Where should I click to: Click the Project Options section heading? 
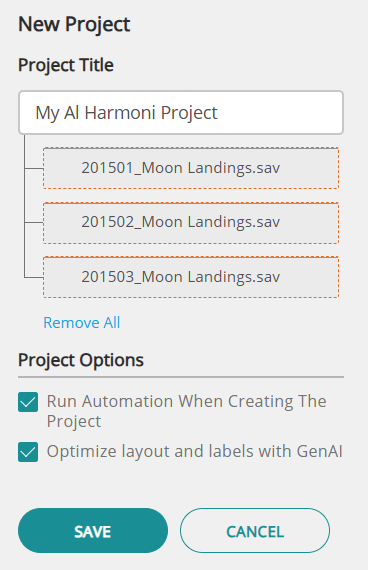[x=81, y=360]
